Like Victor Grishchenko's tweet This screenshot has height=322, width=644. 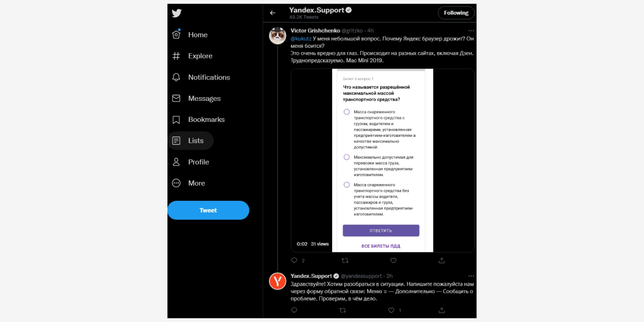pos(393,260)
